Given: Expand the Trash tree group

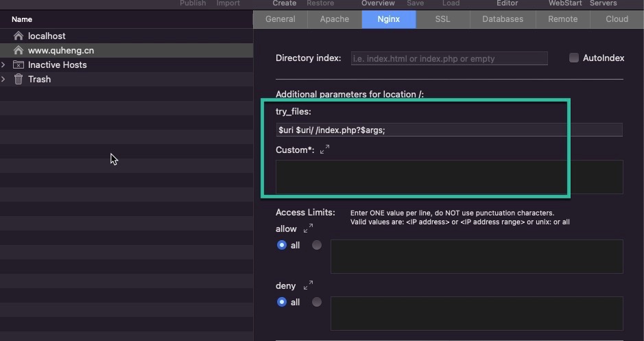Looking at the screenshot, I should click(x=3, y=79).
